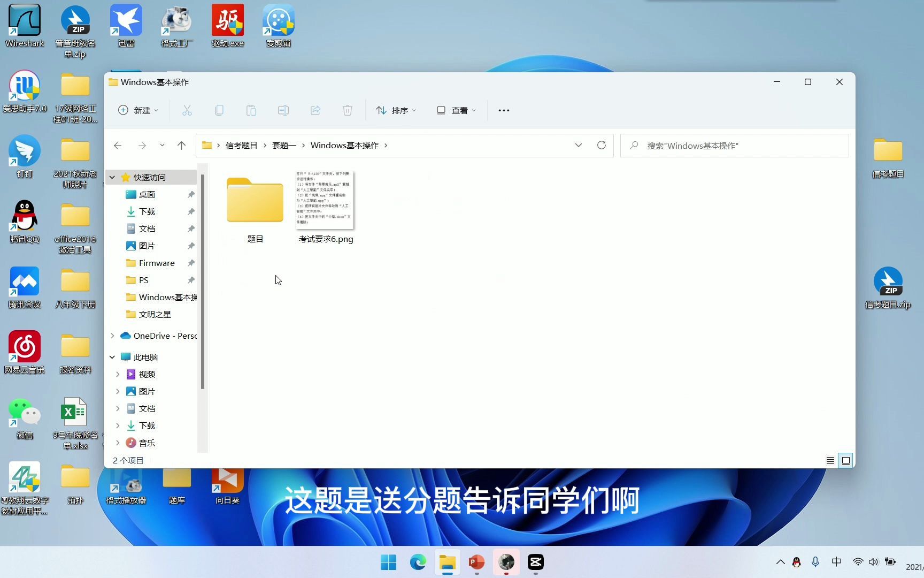924x578 pixels.
Task: Click the Share icon in toolbar
Action: pos(315,110)
